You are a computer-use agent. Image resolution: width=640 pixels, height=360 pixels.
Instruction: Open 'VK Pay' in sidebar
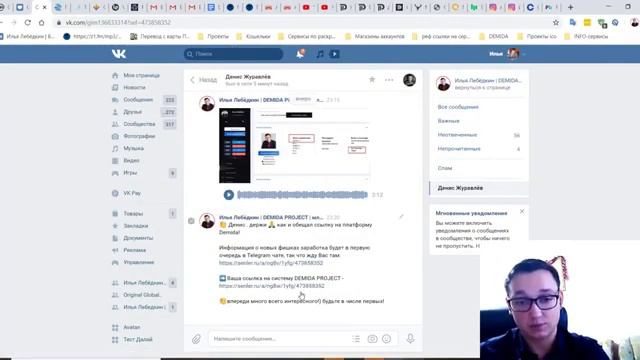(132, 193)
